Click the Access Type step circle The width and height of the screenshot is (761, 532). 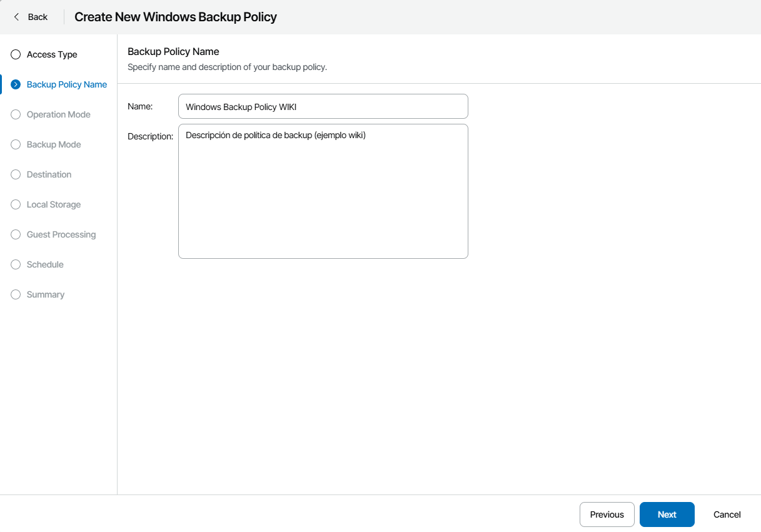click(x=16, y=54)
